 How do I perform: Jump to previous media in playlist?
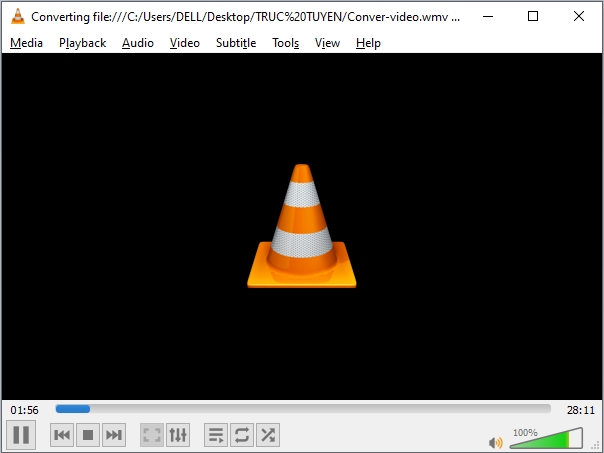62,435
